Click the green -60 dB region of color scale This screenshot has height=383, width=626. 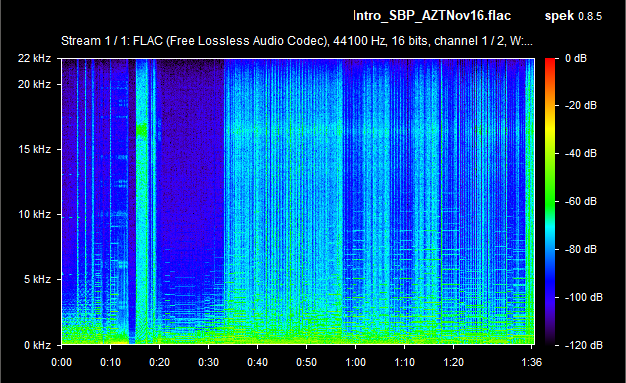tap(550, 201)
